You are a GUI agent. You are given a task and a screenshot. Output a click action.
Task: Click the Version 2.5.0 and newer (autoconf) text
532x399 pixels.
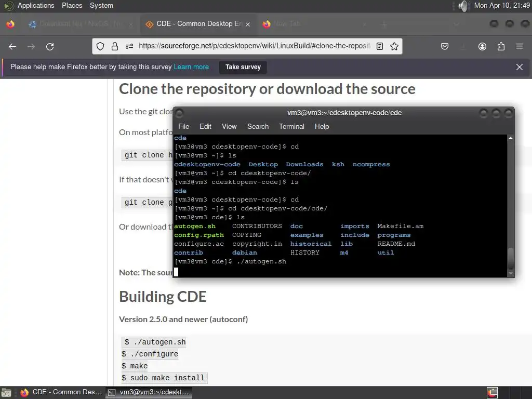point(183,320)
